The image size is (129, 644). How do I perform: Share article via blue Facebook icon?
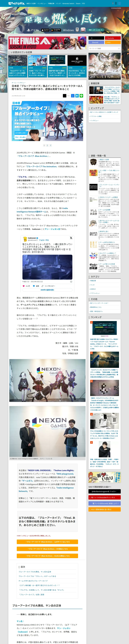pyautogui.click(x=73, y=96)
